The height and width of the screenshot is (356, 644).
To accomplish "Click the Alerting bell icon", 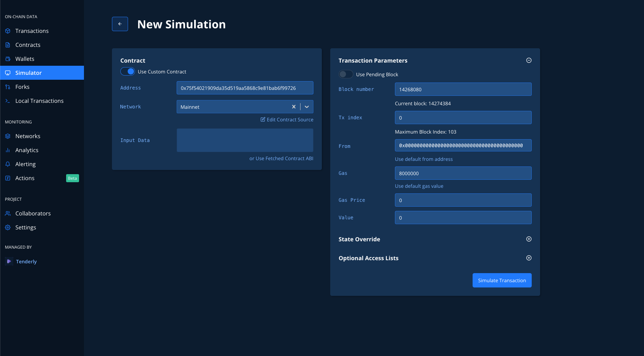I will (8, 164).
